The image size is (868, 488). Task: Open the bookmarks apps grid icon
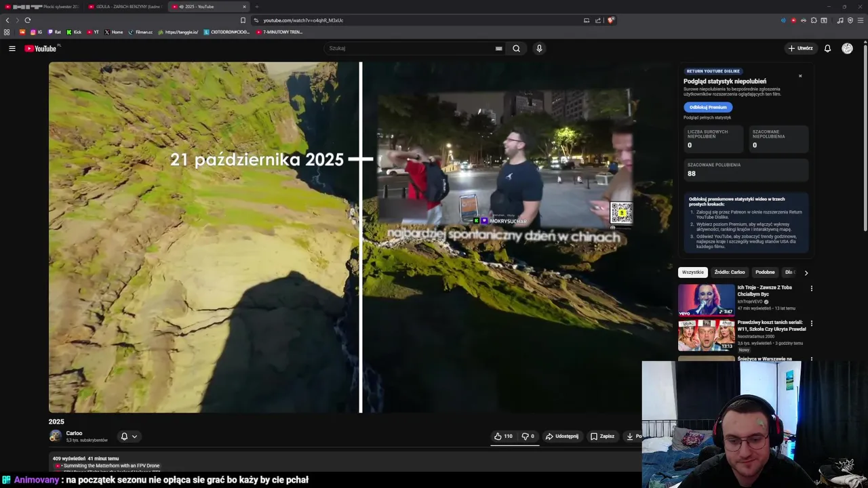pyautogui.click(x=7, y=32)
